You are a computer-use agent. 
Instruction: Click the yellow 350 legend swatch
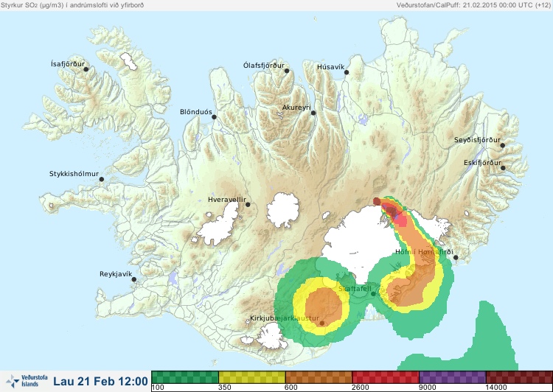click(252, 377)
